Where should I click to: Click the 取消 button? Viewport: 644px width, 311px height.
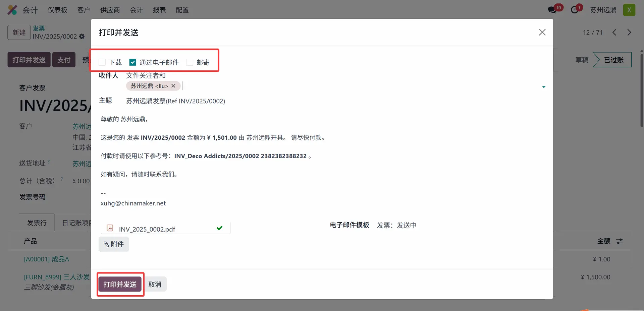[x=155, y=285]
